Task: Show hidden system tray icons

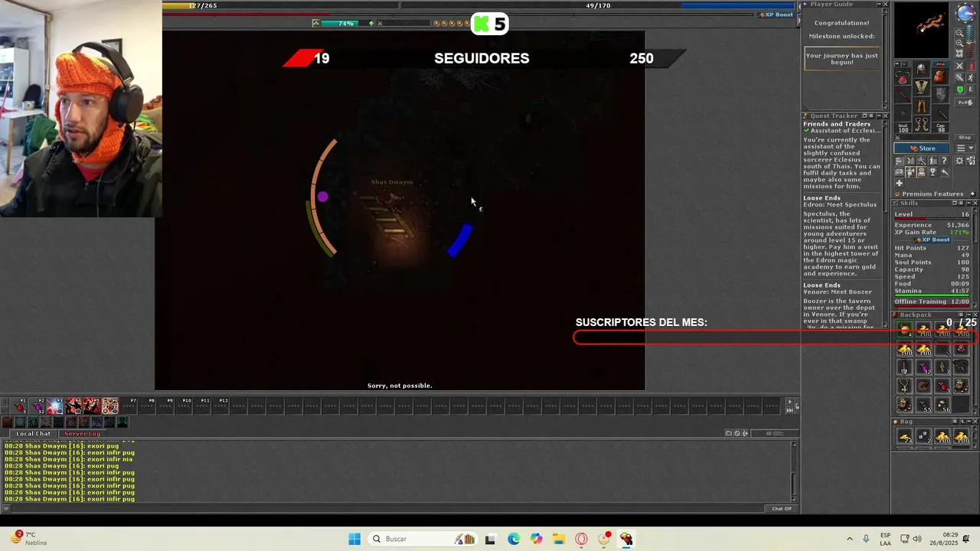Action: point(849,539)
